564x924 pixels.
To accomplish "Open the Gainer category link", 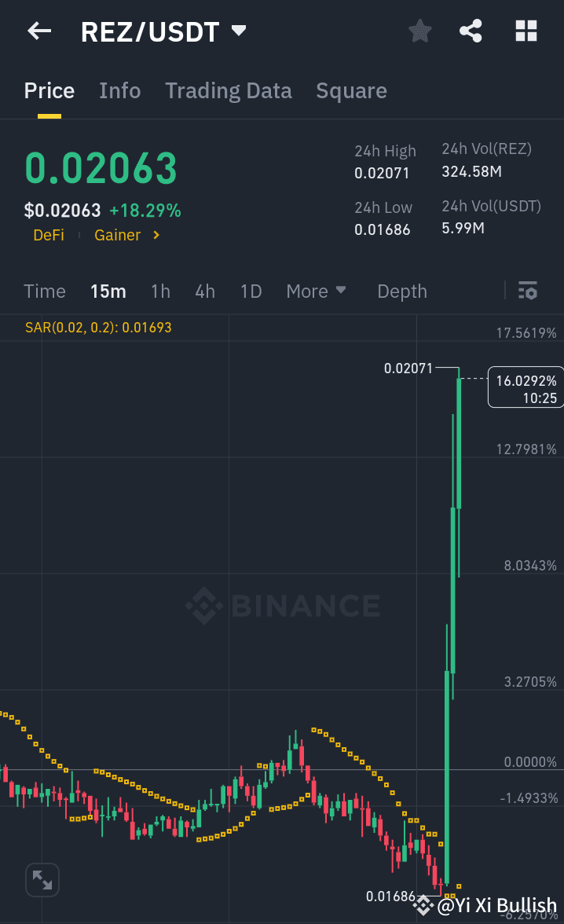I will pyautogui.click(x=118, y=234).
